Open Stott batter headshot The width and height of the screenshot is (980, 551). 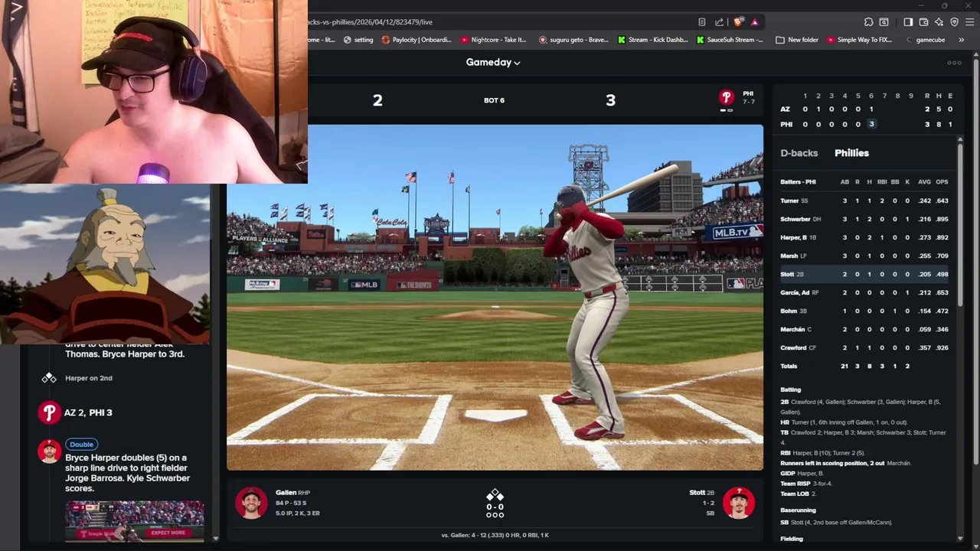(739, 503)
